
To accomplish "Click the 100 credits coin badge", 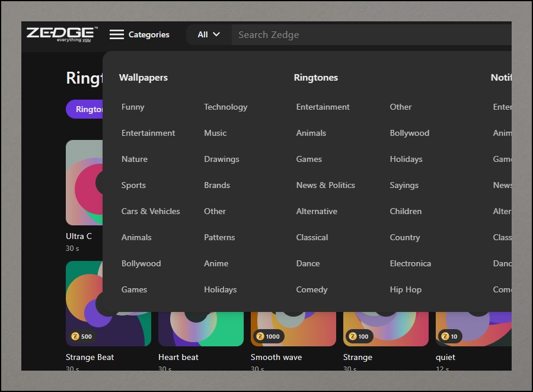I will point(359,336).
